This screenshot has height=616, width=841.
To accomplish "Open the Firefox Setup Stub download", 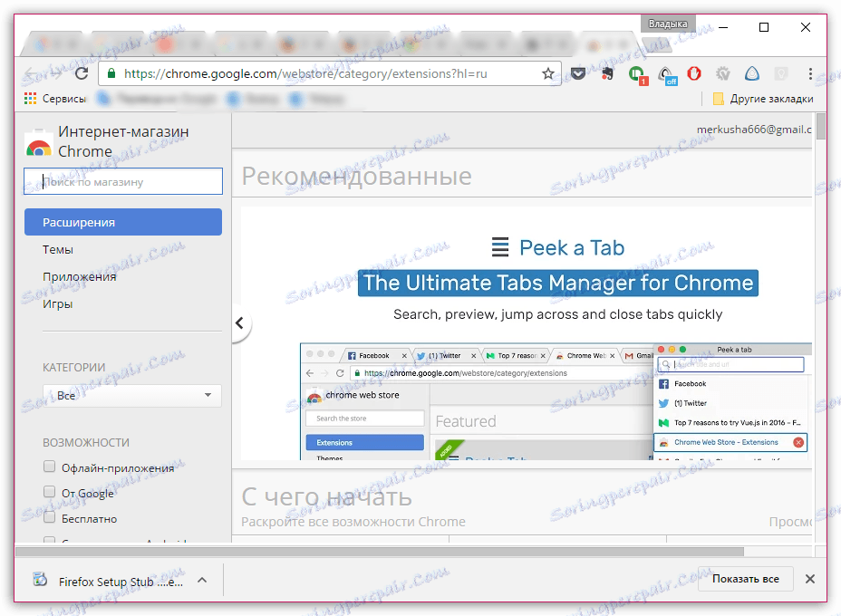I will click(x=121, y=582).
